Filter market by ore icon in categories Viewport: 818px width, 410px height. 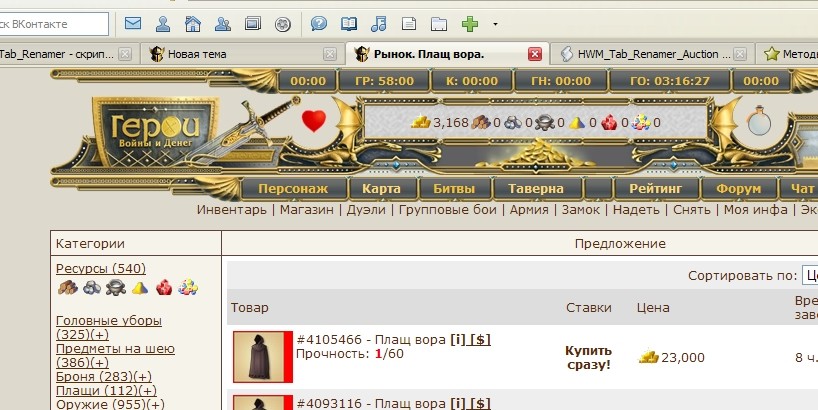coord(92,287)
